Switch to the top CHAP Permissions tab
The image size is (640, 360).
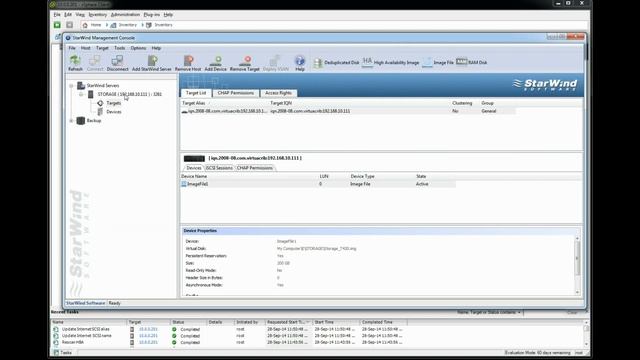[x=236, y=93]
